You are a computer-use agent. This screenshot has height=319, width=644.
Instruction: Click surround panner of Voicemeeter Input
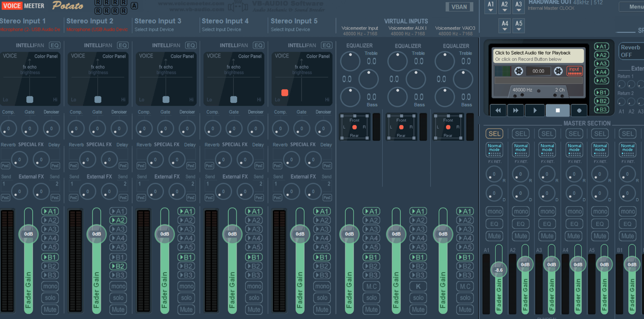click(355, 127)
